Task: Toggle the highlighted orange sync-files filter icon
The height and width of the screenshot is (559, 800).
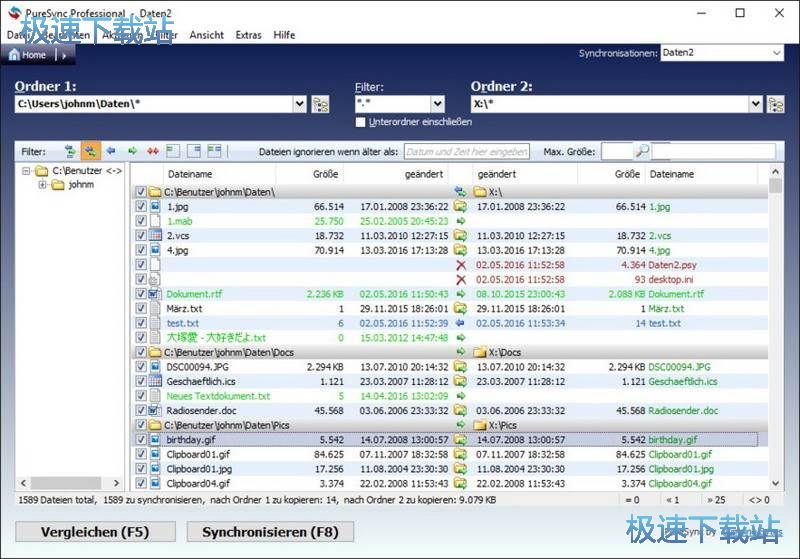Action: (91, 151)
